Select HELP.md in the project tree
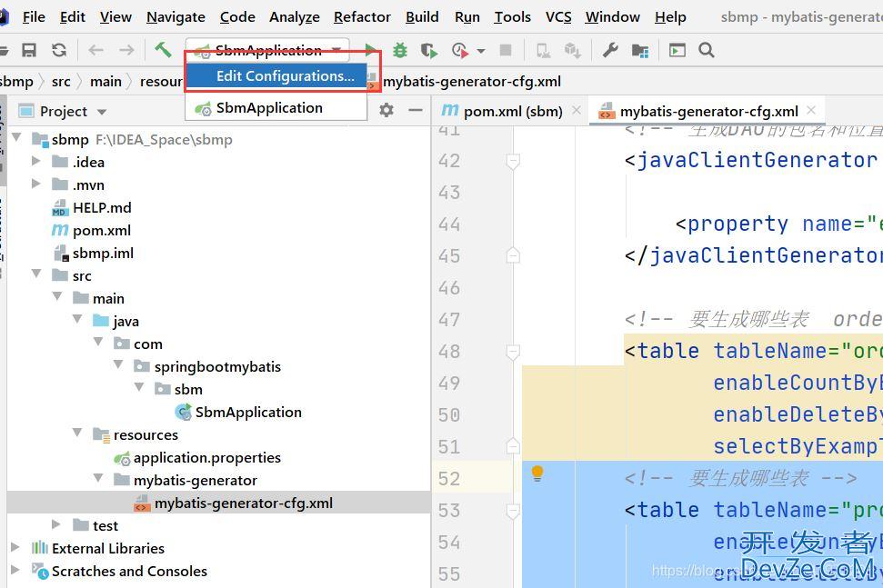 (102, 207)
